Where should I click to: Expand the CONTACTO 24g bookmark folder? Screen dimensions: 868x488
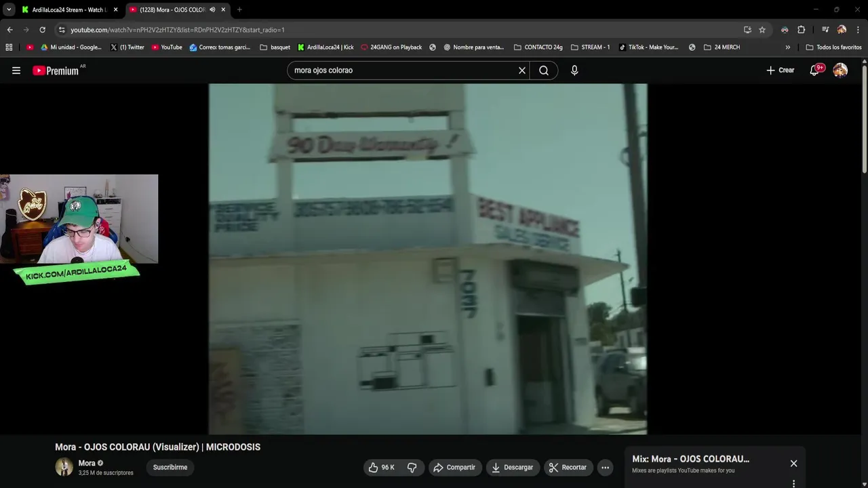click(x=538, y=47)
